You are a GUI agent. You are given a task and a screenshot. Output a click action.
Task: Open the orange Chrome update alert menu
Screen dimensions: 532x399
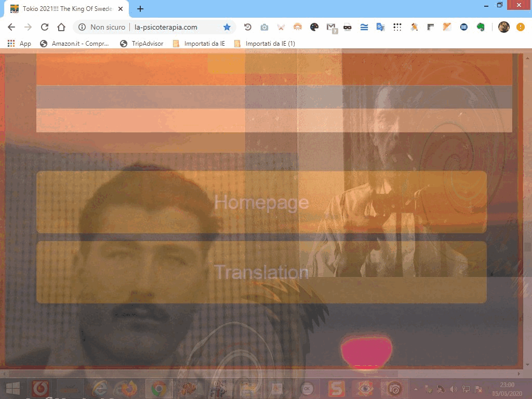point(520,27)
